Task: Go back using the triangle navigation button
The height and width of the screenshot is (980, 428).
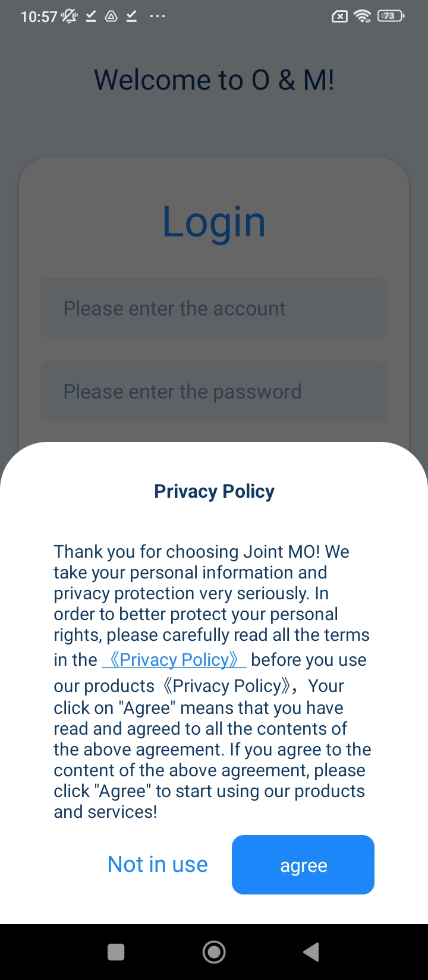Action: pyautogui.click(x=311, y=952)
